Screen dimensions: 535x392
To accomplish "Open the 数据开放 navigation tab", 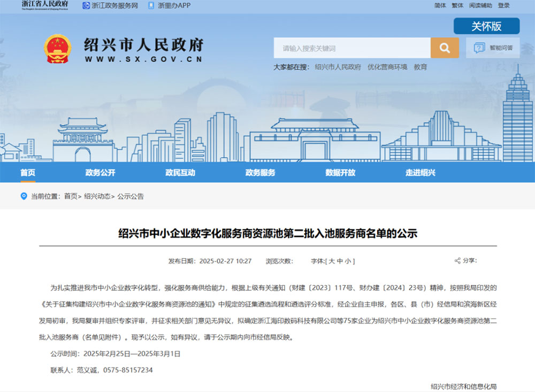I will pos(340,173).
